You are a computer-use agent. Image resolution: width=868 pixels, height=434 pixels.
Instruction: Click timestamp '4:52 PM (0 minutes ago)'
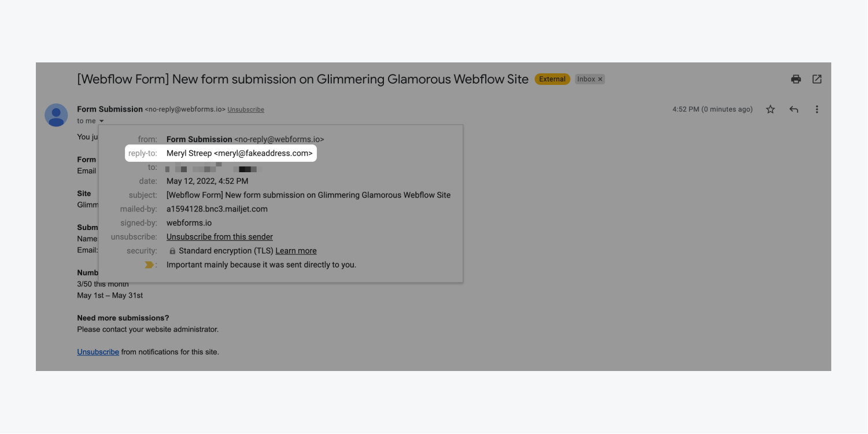[x=712, y=109]
